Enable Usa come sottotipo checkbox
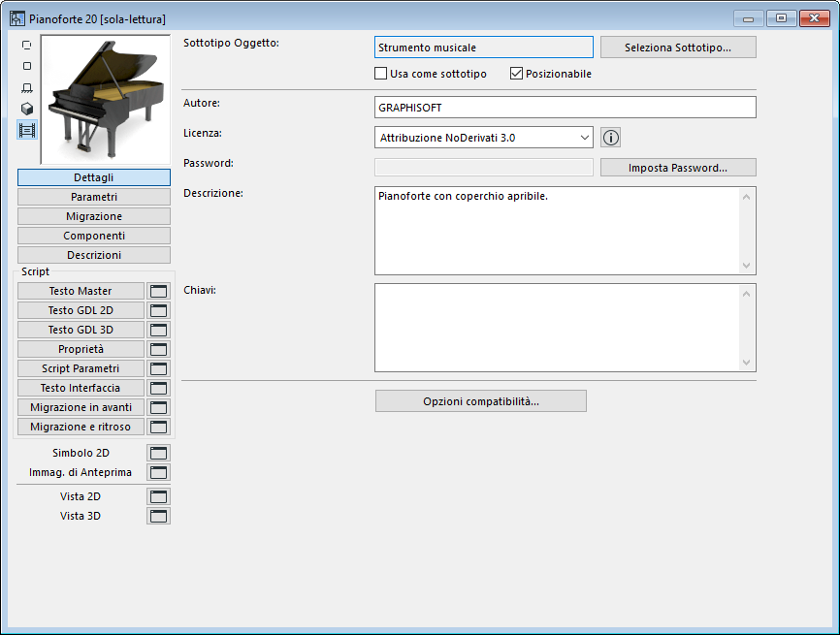The height and width of the screenshot is (635, 840). point(380,74)
